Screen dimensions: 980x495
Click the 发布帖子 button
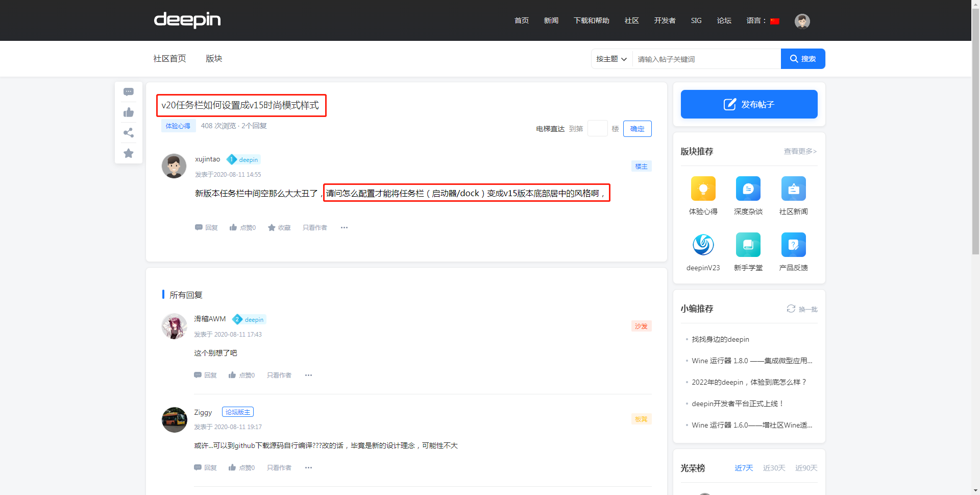click(x=749, y=104)
